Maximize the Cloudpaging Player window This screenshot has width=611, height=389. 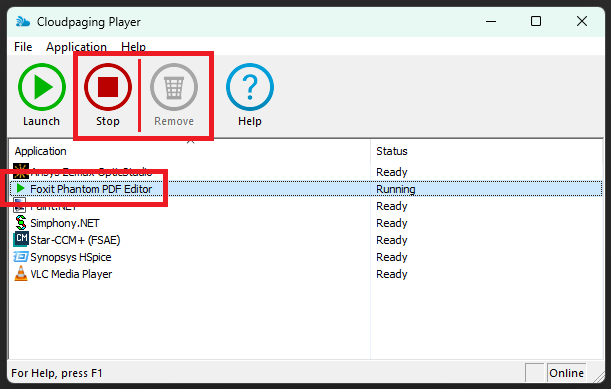[x=536, y=21]
